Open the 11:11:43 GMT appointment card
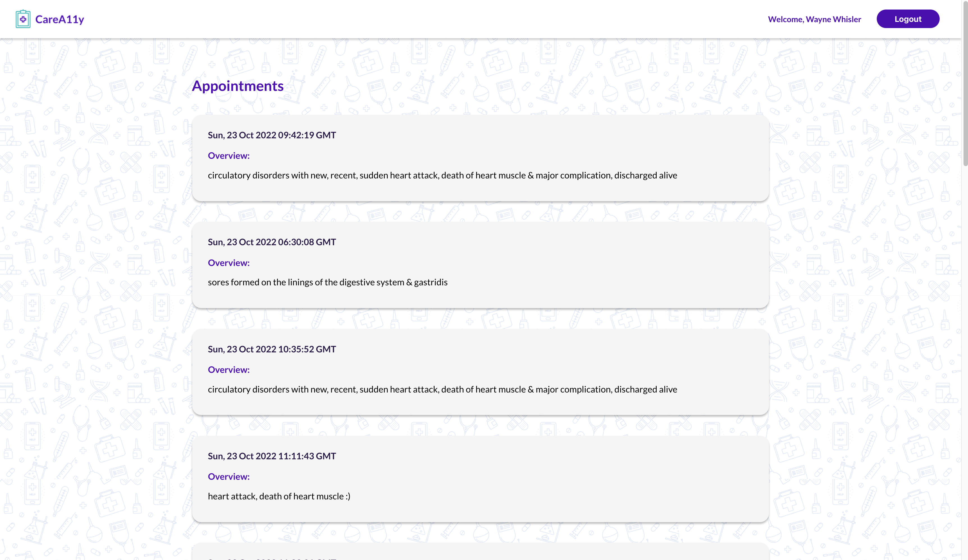 (480, 479)
